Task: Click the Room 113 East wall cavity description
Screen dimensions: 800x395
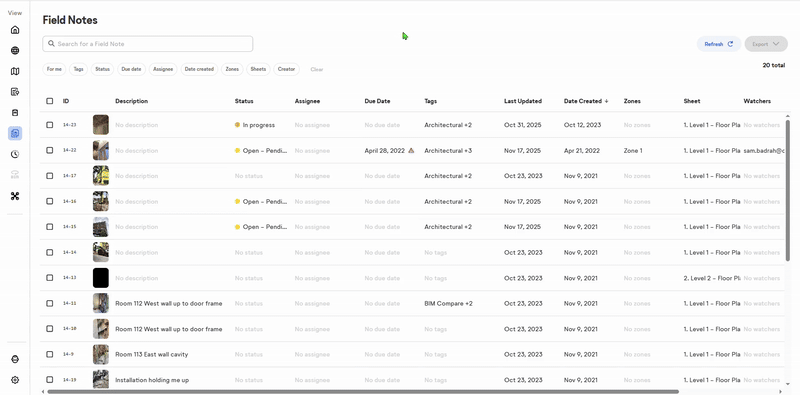Action: pos(152,355)
